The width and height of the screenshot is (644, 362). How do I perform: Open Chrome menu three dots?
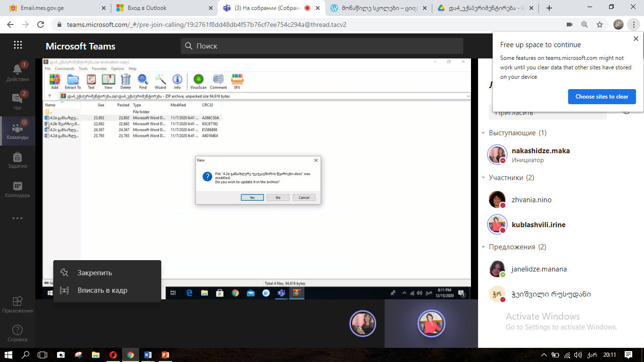tap(634, 25)
